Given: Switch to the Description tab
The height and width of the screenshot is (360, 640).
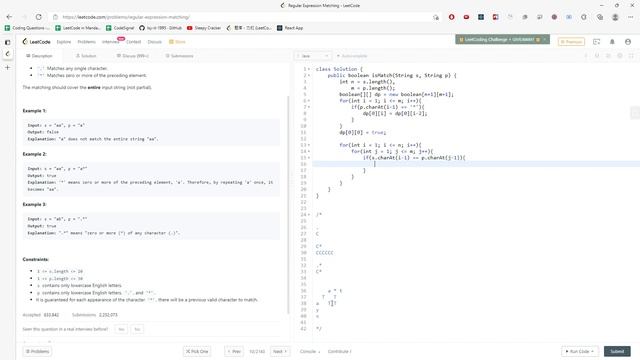Looking at the screenshot, I should tap(40, 56).
